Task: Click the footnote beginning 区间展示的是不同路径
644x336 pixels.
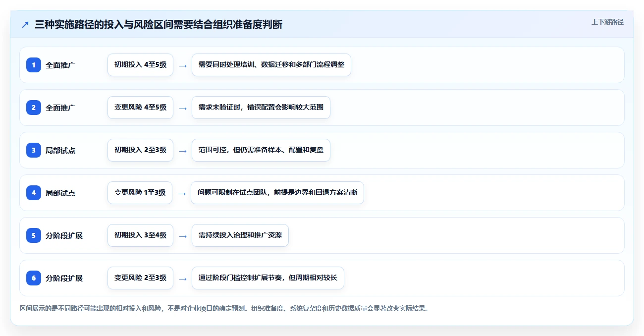Action: click(223, 308)
